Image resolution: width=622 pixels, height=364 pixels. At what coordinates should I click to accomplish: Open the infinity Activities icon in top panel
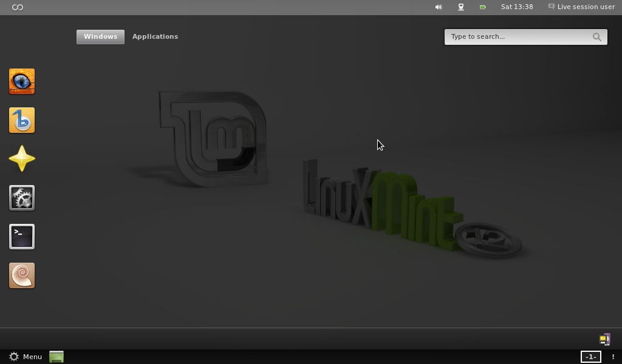click(18, 7)
